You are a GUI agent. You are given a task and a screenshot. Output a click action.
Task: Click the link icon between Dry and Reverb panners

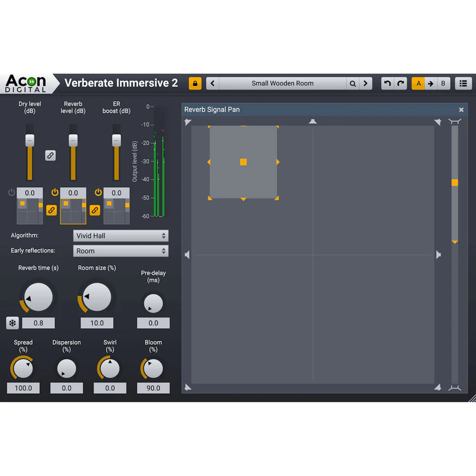tap(52, 210)
